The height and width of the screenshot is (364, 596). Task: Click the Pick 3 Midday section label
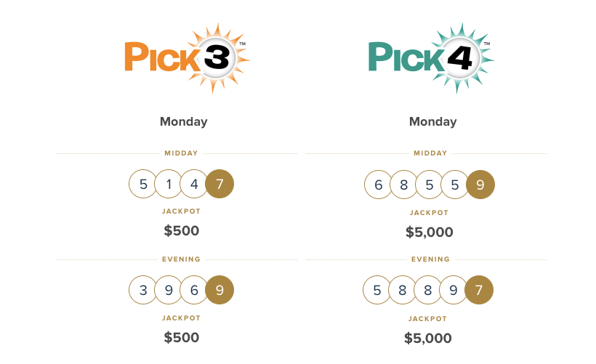click(x=181, y=153)
